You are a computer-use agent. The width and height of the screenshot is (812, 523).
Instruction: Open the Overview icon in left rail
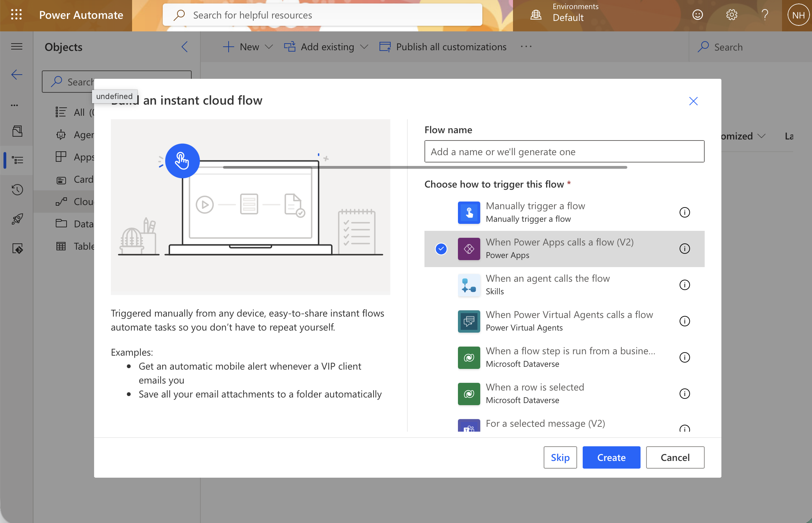(17, 131)
